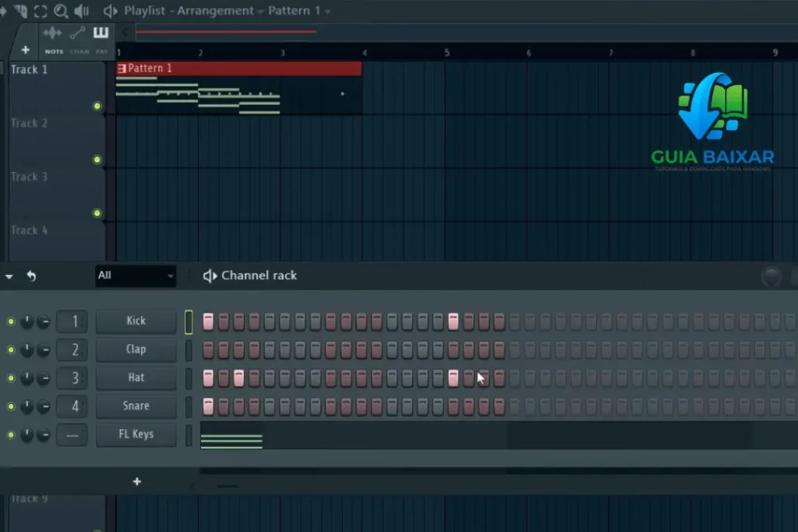Open the Hat channel button

(x=136, y=378)
